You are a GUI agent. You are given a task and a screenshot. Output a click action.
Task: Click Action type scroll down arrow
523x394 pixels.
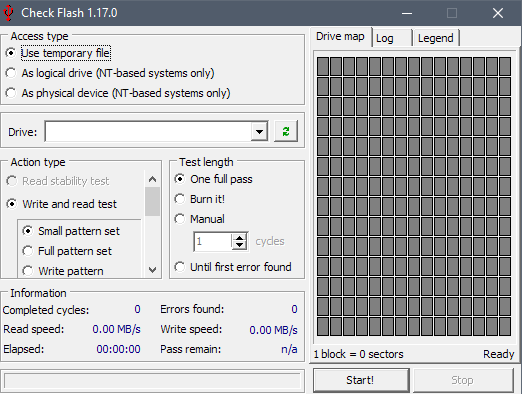[x=152, y=270]
